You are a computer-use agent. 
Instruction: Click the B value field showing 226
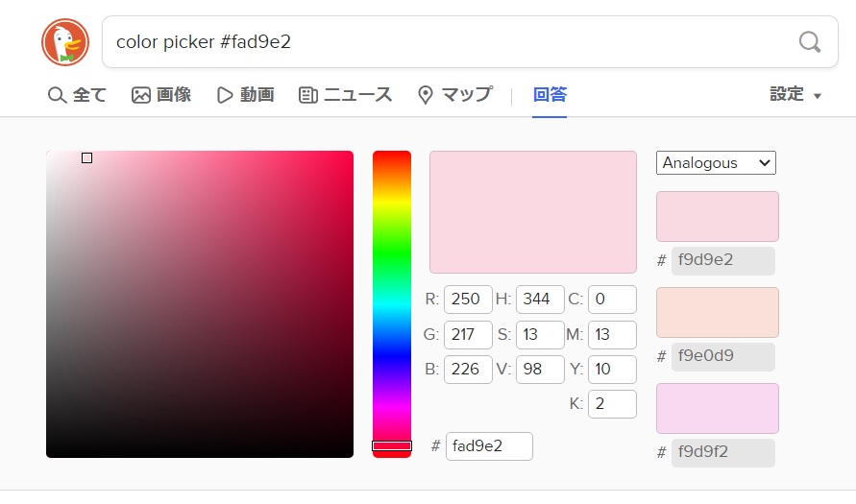469,370
